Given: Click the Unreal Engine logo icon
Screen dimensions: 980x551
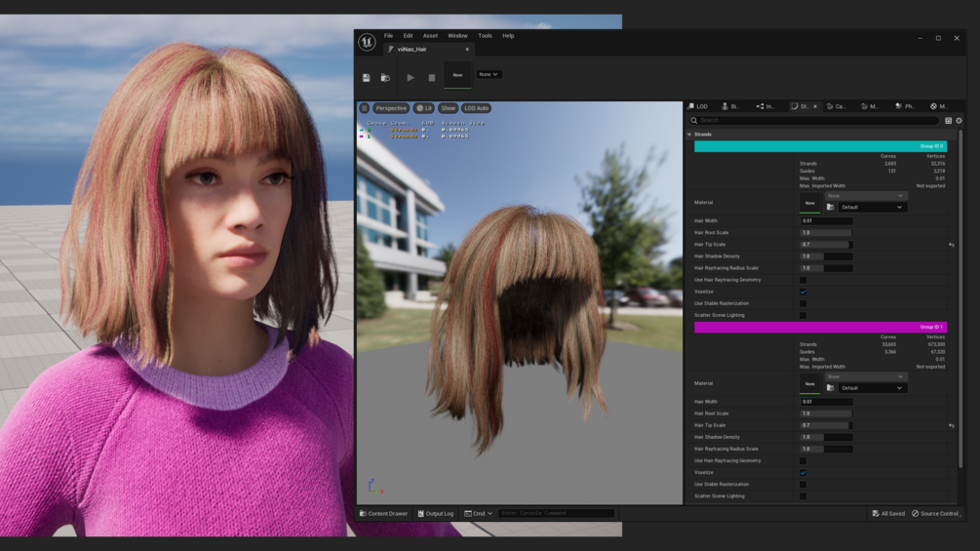Looking at the screenshot, I should (x=367, y=42).
